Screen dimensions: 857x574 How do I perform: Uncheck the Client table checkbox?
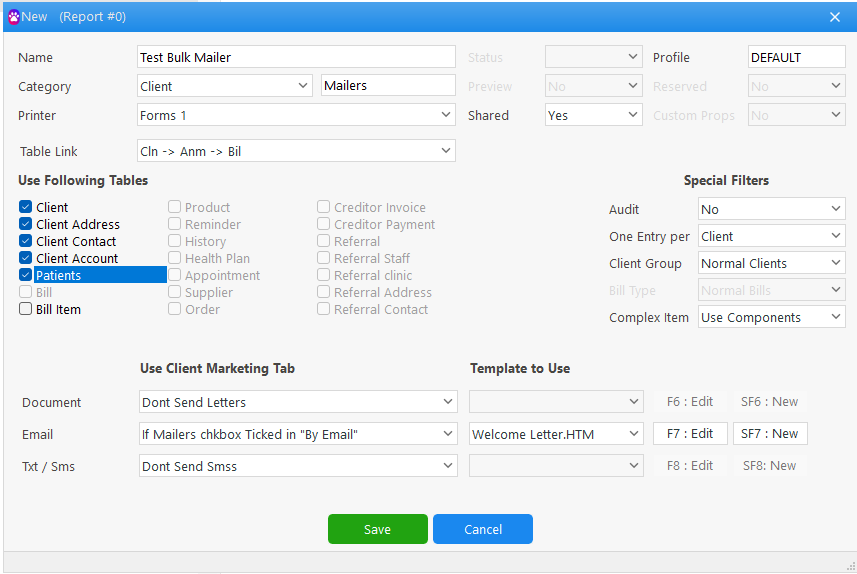tap(26, 207)
